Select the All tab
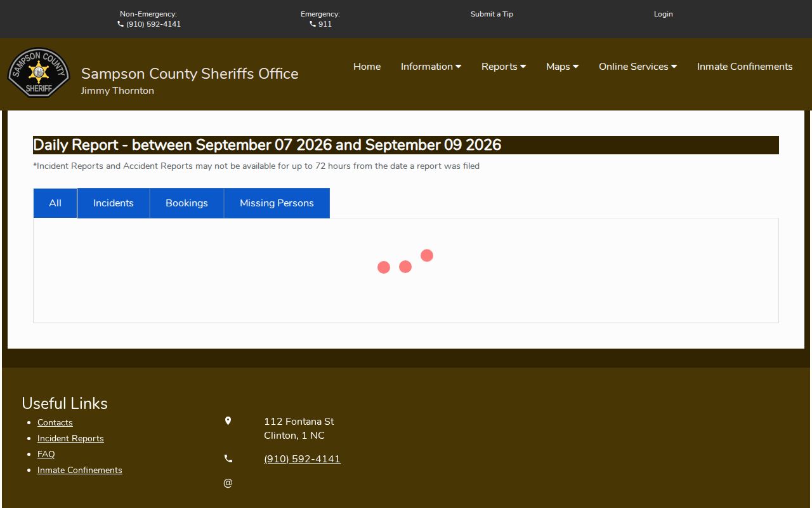The height and width of the screenshot is (508, 812). [x=55, y=203]
